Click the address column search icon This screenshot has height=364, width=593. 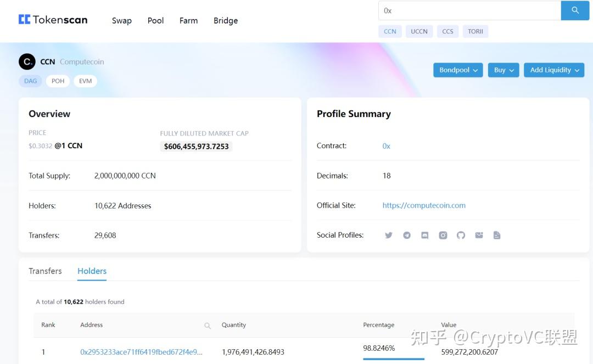[207, 326]
